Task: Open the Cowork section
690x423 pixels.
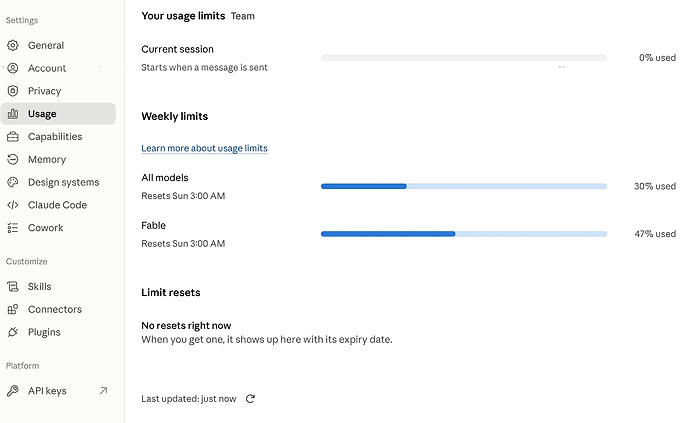Action: [58, 228]
